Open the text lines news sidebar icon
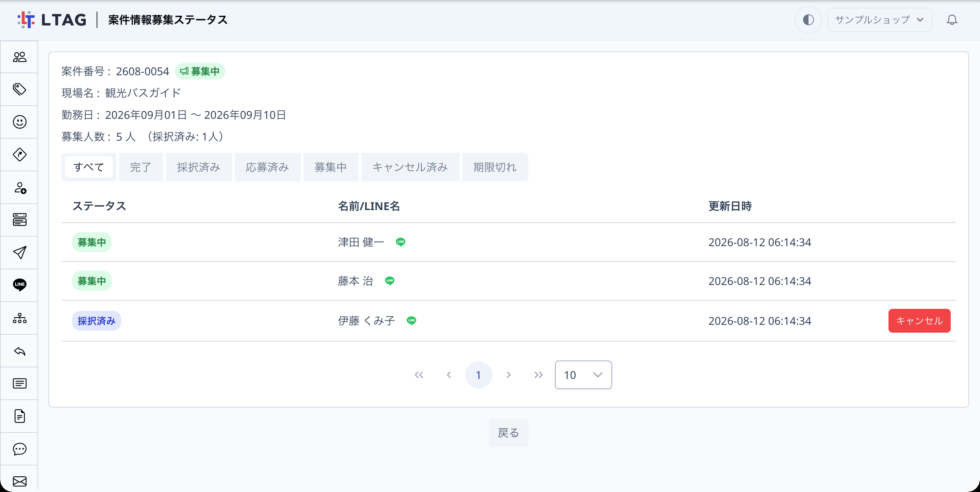The image size is (980, 492). 19,383
